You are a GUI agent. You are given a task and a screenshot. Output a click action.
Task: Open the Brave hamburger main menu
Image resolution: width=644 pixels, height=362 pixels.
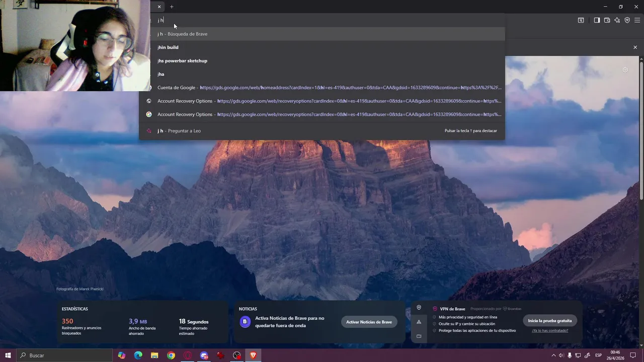(637, 20)
